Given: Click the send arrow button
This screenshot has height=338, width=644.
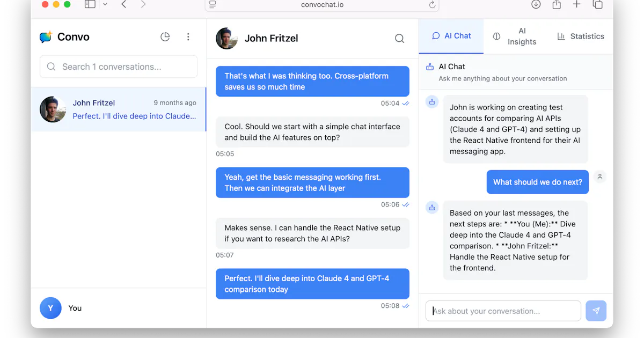Looking at the screenshot, I should 596,311.
